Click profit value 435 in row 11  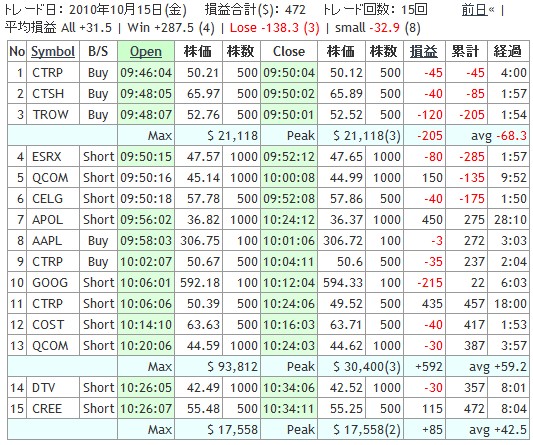tap(432, 304)
